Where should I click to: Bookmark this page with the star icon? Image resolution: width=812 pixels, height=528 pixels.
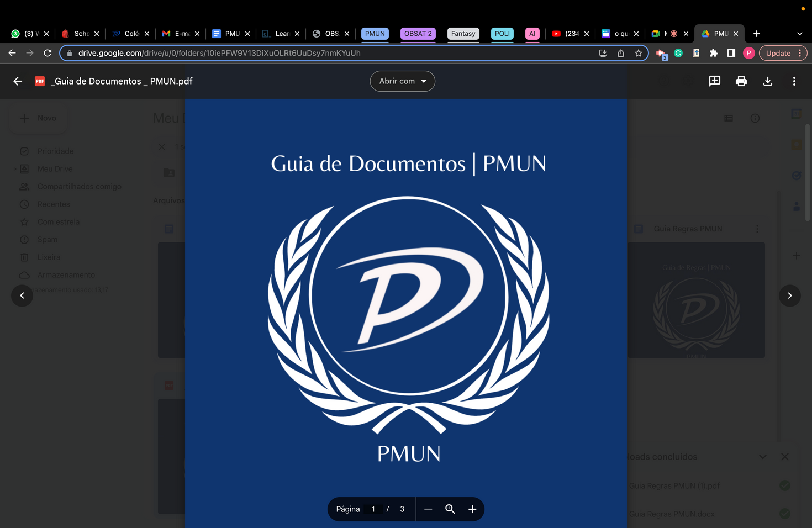(x=639, y=53)
